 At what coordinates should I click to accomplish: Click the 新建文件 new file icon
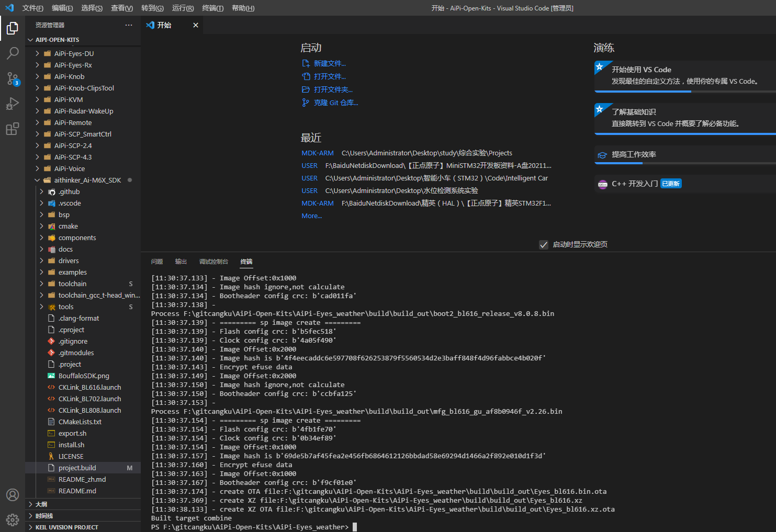click(306, 63)
